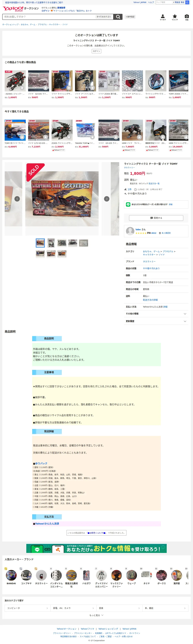Click the ハセガワ brand icon
This screenshot has width=193, height=644.
click(86, 575)
